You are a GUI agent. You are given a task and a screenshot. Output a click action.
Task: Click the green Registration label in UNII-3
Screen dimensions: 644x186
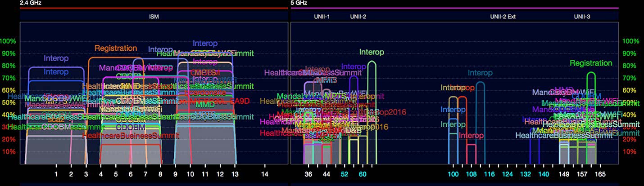(591, 63)
